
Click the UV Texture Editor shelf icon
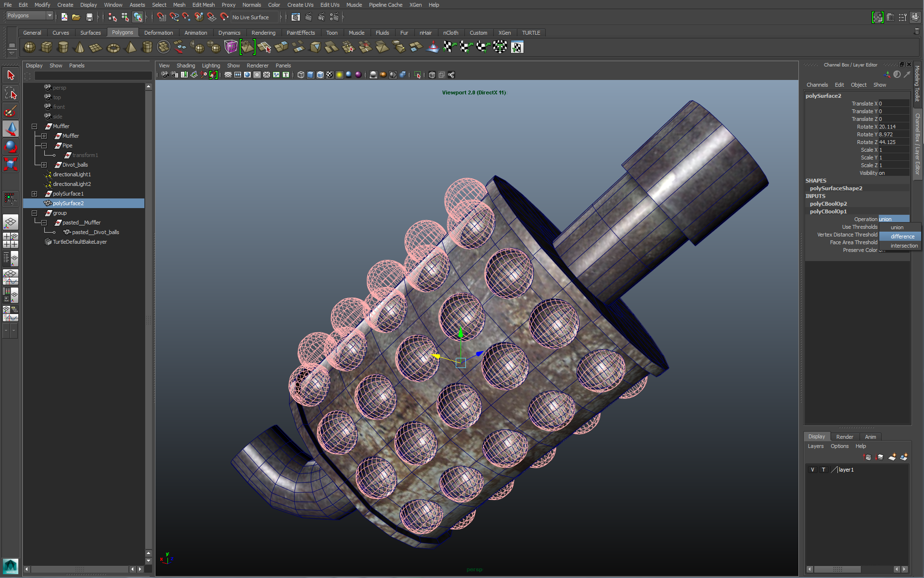tap(517, 47)
